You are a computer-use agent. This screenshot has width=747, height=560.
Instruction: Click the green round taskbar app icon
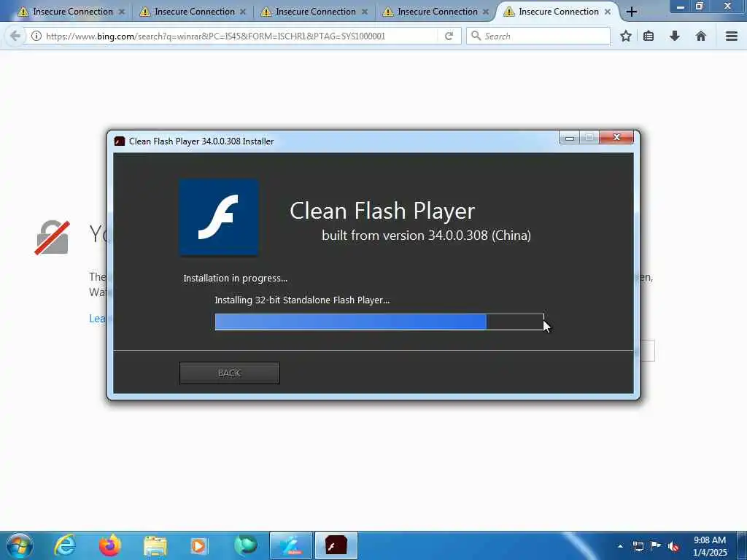(x=246, y=545)
